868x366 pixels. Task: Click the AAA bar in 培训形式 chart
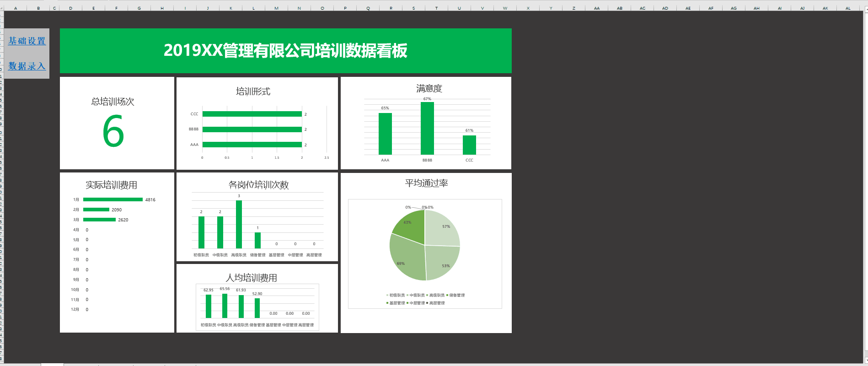[252, 145]
